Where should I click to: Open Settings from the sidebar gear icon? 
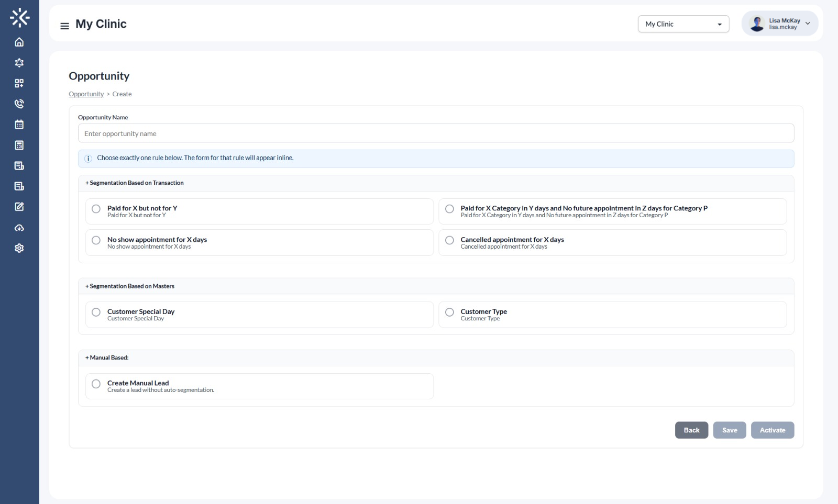pyautogui.click(x=19, y=248)
